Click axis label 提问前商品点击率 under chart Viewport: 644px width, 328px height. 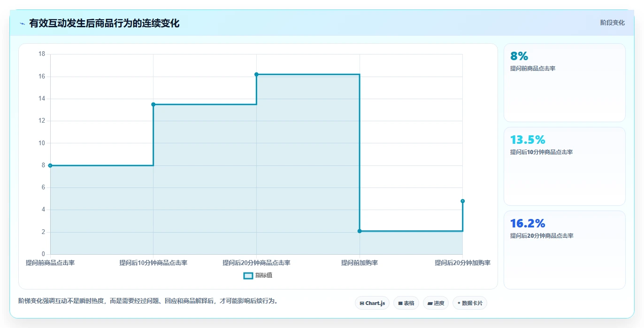[50, 263]
